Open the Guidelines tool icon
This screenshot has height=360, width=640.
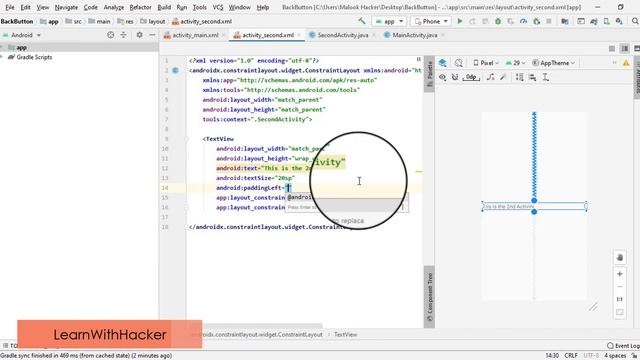point(546,77)
